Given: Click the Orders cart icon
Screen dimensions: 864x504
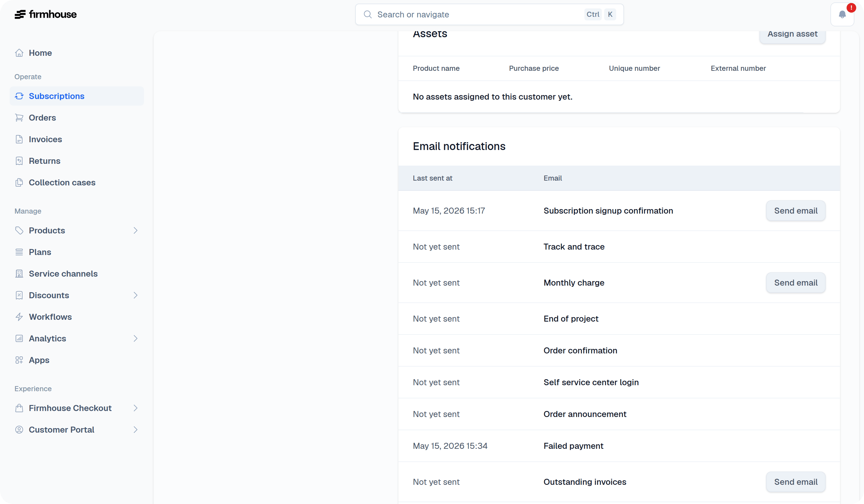Looking at the screenshot, I should coord(19,118).
